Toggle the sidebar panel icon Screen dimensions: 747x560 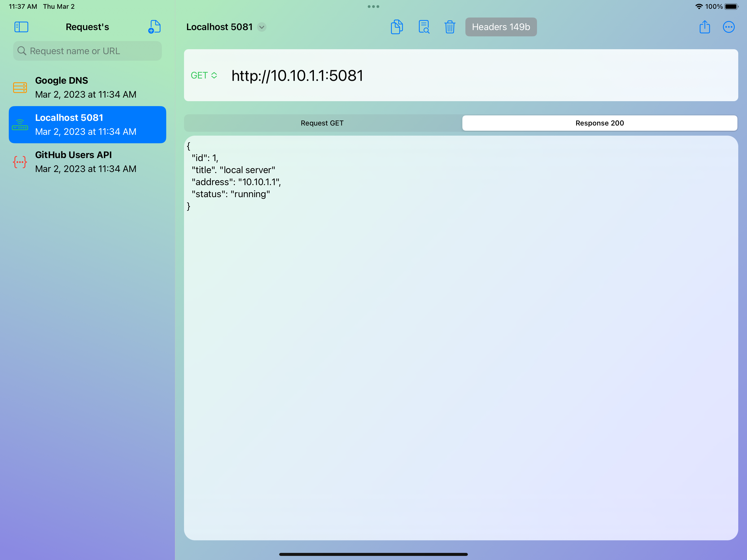coord(21,27)
